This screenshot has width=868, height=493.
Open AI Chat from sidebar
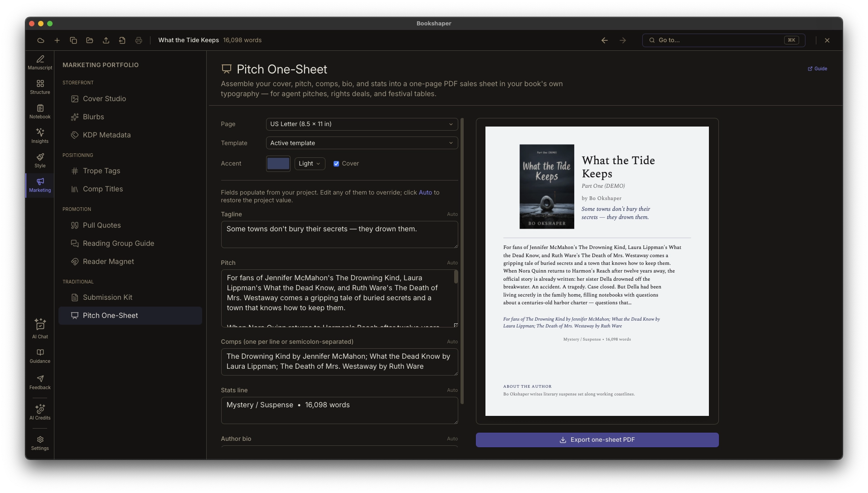tap(40, 329)
